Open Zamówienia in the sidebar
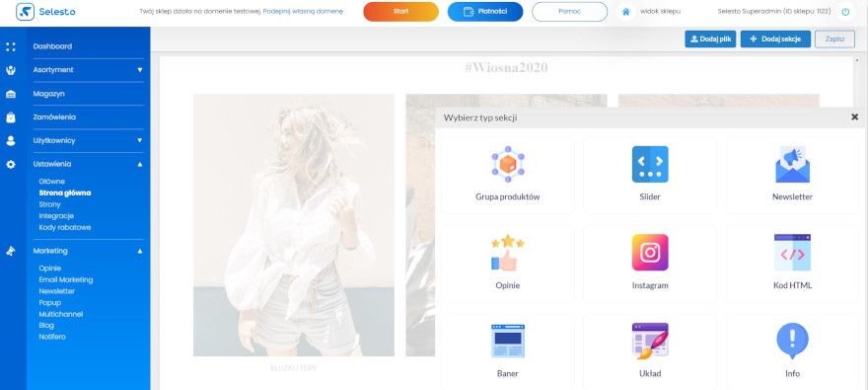The image size is (868, 390). [x=54, y=117]
